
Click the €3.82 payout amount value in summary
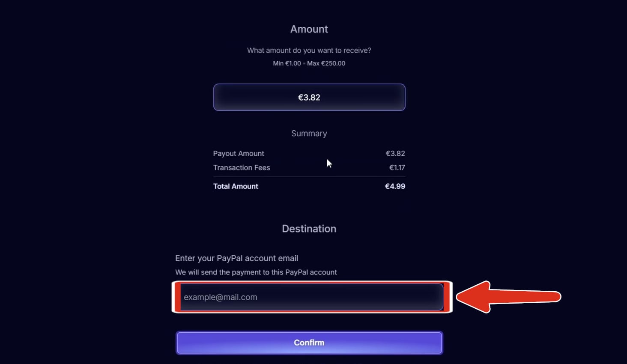395,153
